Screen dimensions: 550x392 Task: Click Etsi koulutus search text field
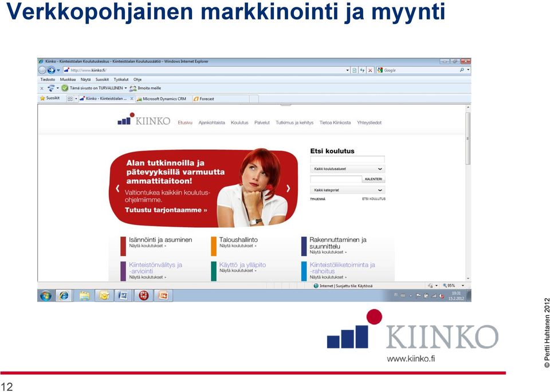click(347, 160)
